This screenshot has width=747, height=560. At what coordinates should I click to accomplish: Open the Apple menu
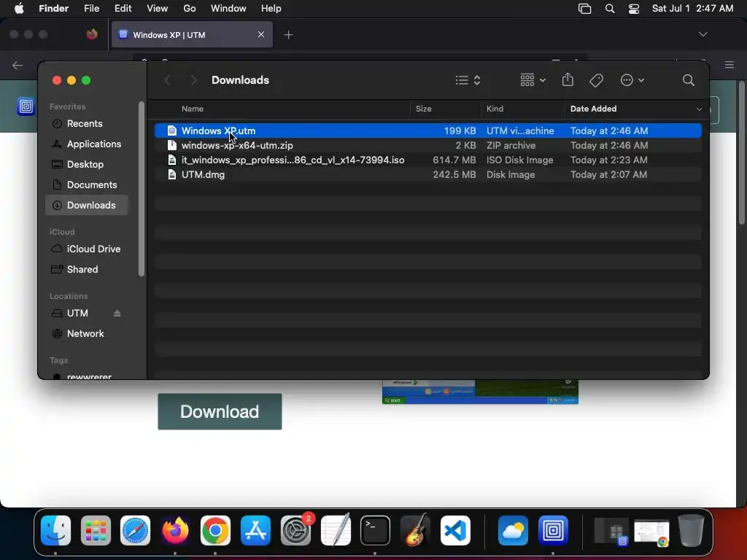19,9
